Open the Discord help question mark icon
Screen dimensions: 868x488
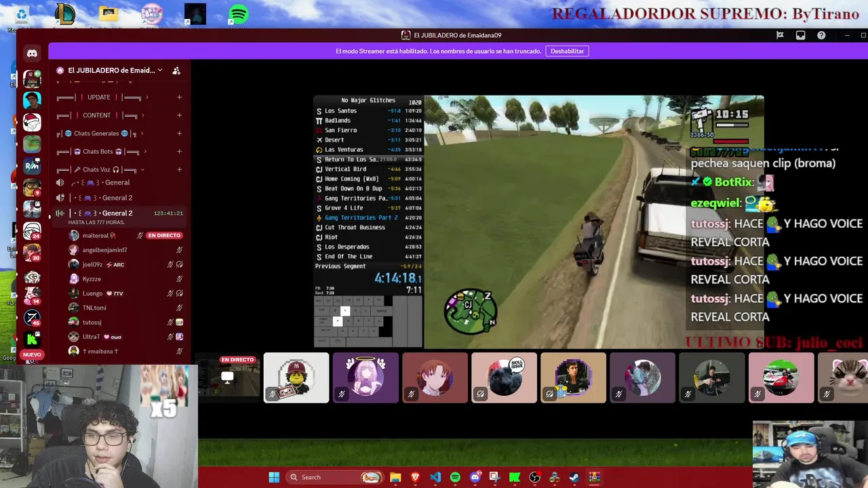(821, 35)
